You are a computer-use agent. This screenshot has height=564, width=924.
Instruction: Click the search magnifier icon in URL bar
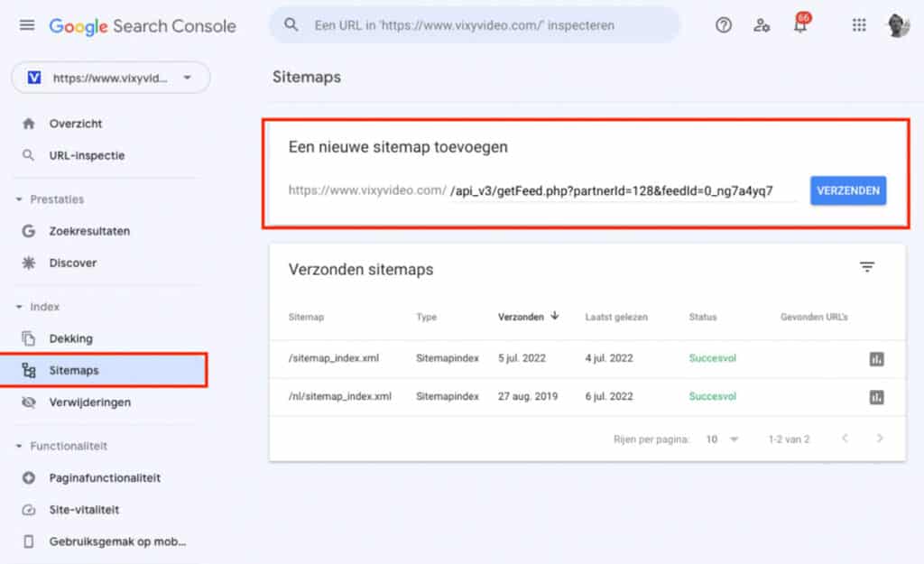coord(291,24)
